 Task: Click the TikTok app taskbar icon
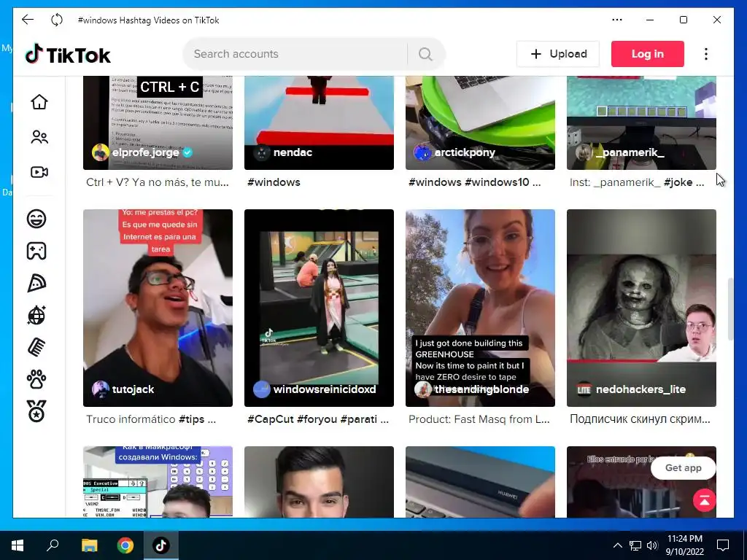(161, 545)
